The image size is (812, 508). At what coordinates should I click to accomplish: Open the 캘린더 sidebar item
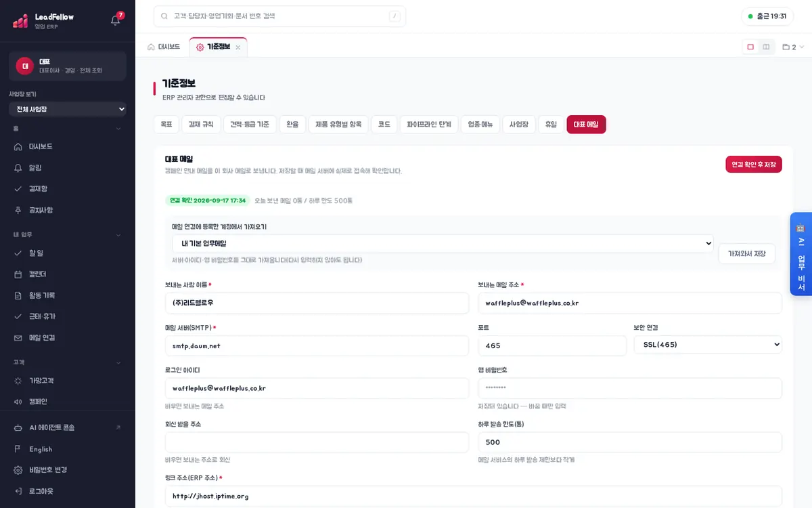68,274
